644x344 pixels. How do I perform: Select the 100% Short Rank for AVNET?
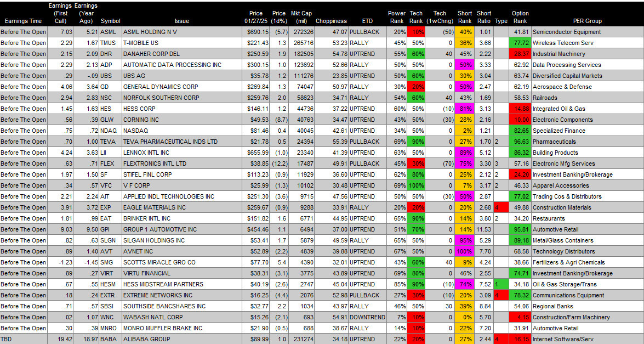tap(465, 251)
